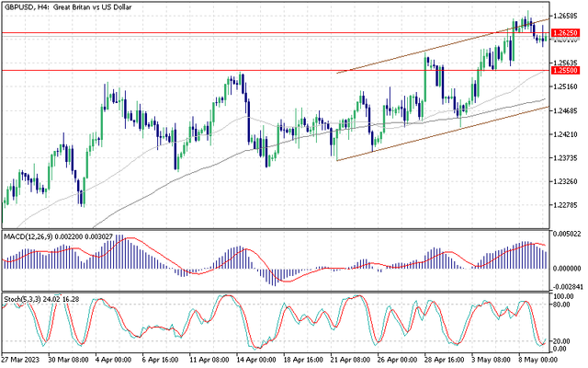Click the Stoch(5,3,3) indicator label
588x368 pixels.
click(x=22, y=297)
